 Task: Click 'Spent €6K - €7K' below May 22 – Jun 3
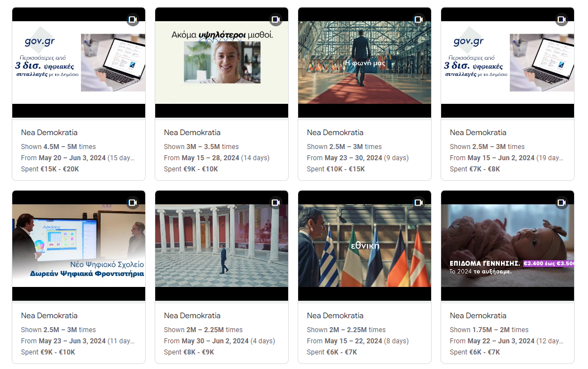475,352
